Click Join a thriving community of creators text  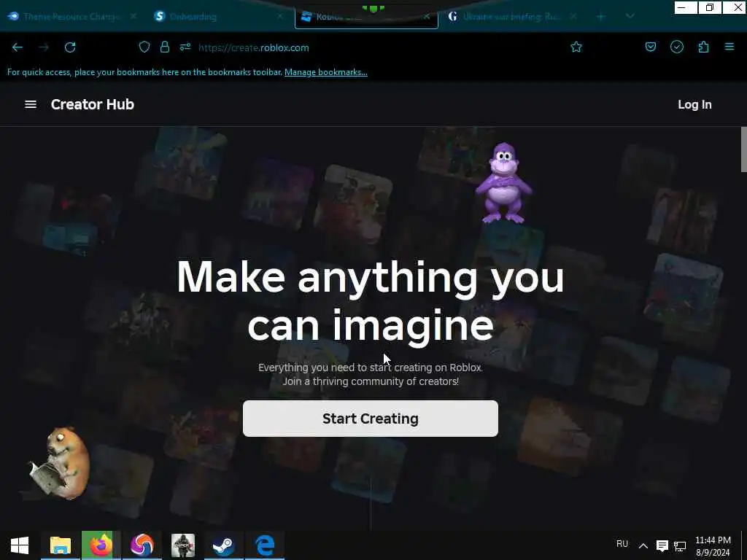[371, 381]
